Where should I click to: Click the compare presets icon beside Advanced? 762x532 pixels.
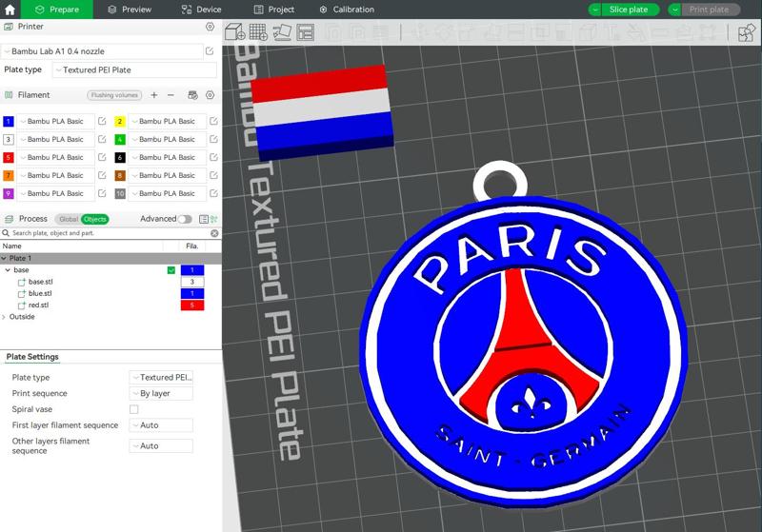pos(214,220)
